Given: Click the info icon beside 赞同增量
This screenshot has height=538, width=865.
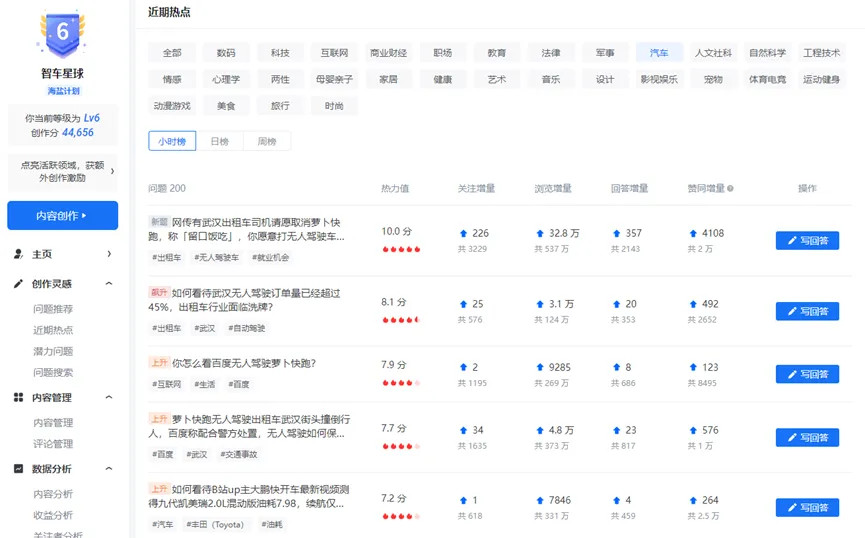Looking at the screenshot, I should [730, 189].
